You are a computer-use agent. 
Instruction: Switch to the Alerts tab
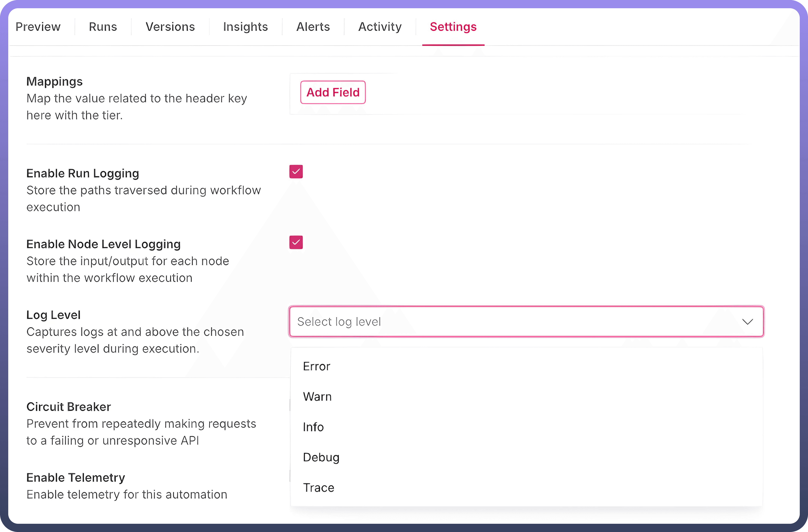tap(313, 27)
